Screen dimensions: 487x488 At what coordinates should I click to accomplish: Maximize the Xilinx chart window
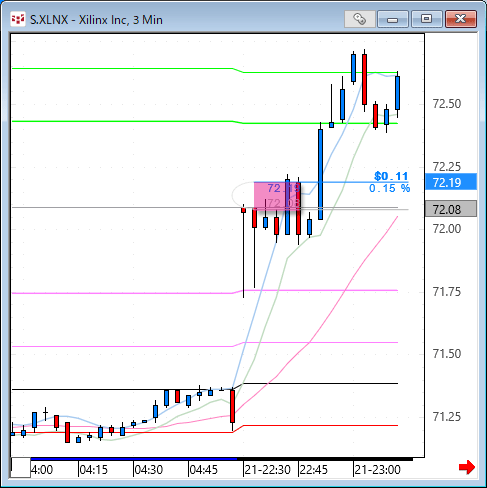click(x=426, y=19)
